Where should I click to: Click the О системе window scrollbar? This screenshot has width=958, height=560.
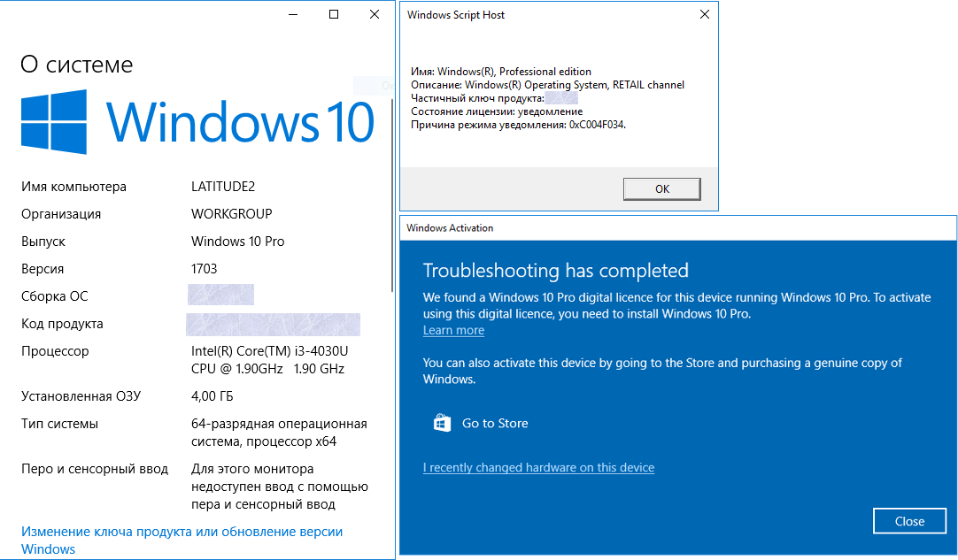click(x=391, y=196)
